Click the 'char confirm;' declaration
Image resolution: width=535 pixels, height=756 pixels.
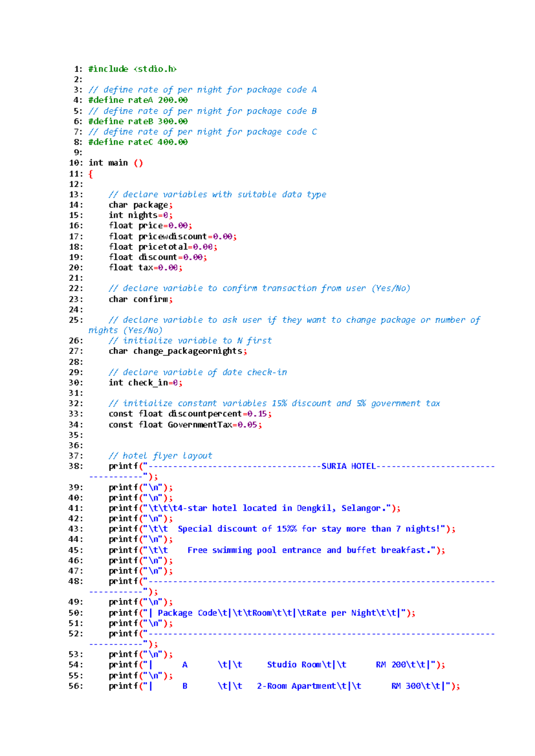(x=140, y=299)
